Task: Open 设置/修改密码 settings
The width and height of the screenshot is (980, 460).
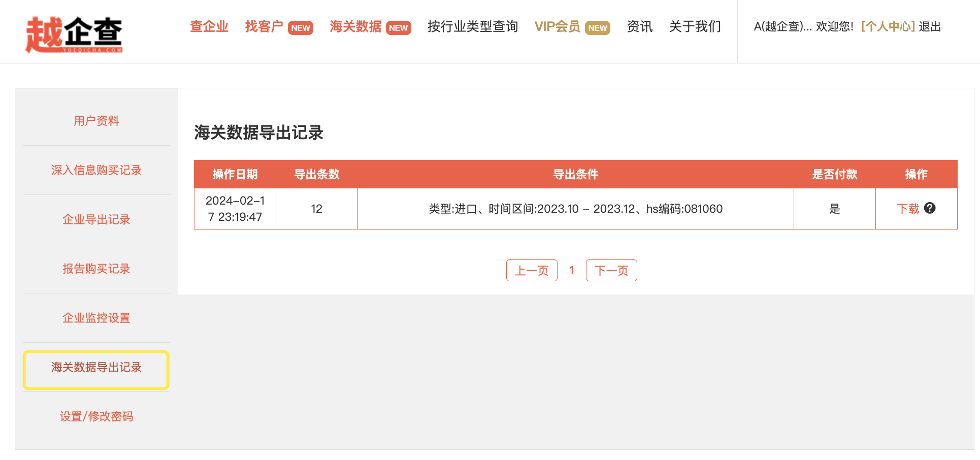Action: 96,416
